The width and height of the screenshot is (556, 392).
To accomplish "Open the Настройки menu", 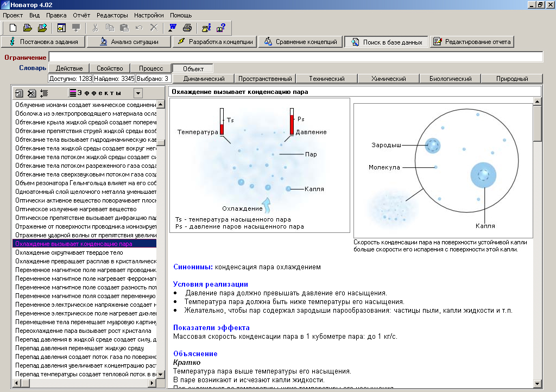I will (x=149, y=15).
